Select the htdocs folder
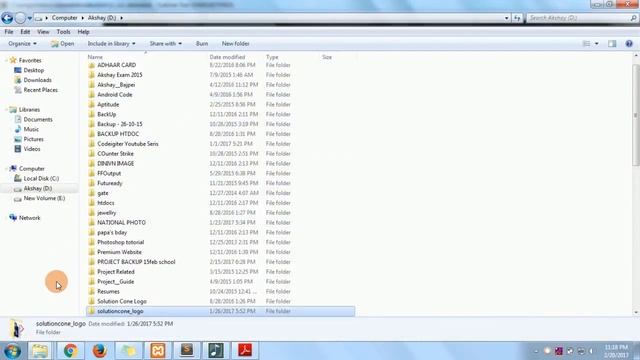The width and height of the screenshot is (640, 360). tap(106, 203)
